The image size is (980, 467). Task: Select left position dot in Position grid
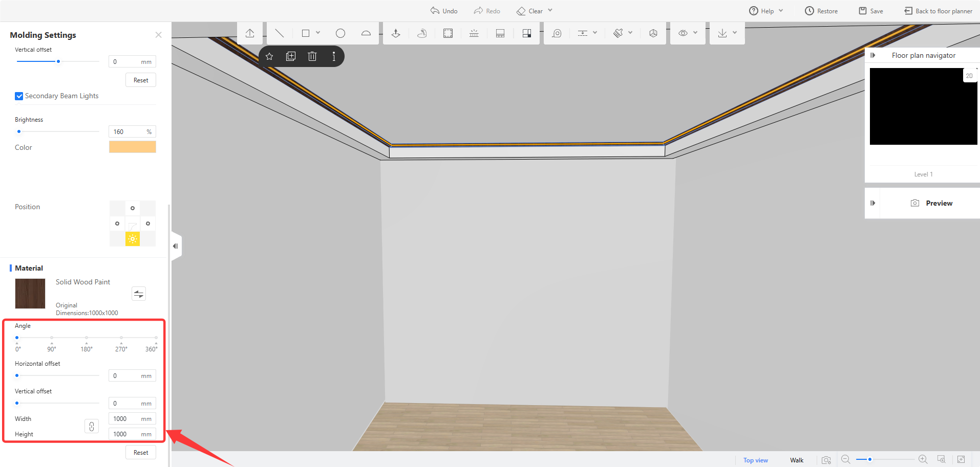tap(117, 224)
